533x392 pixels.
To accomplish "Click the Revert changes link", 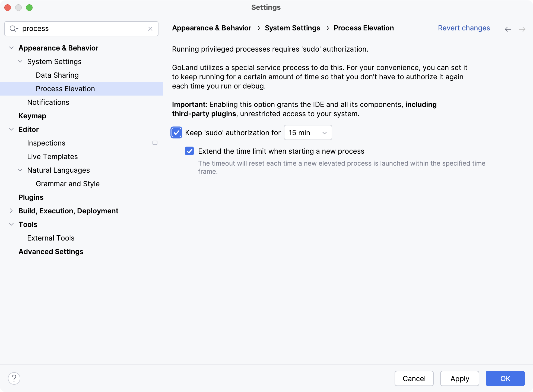I will point(464,28).
